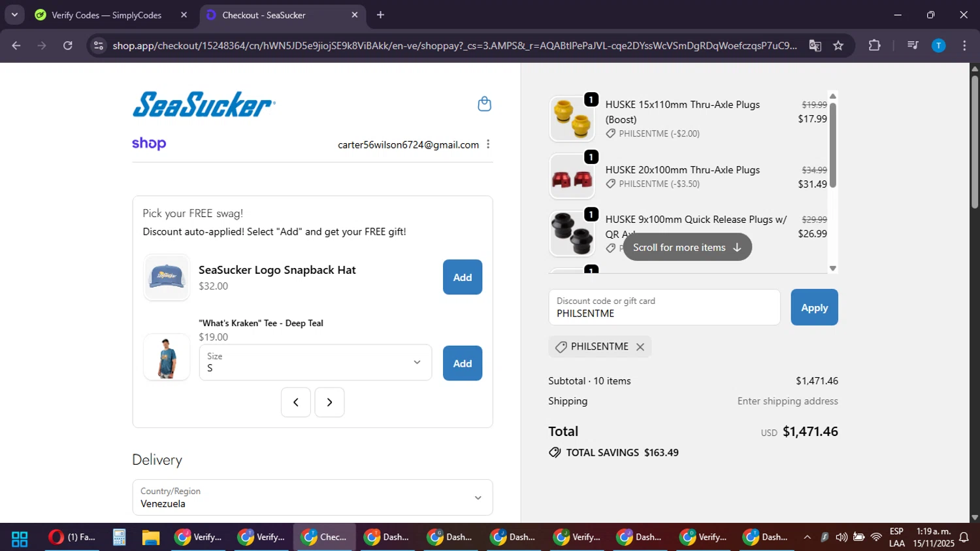The height and width of the screenshot is (551, 980).
Task: Click the Subtotal · 10 items label
Action: click(x=589, y=381)
